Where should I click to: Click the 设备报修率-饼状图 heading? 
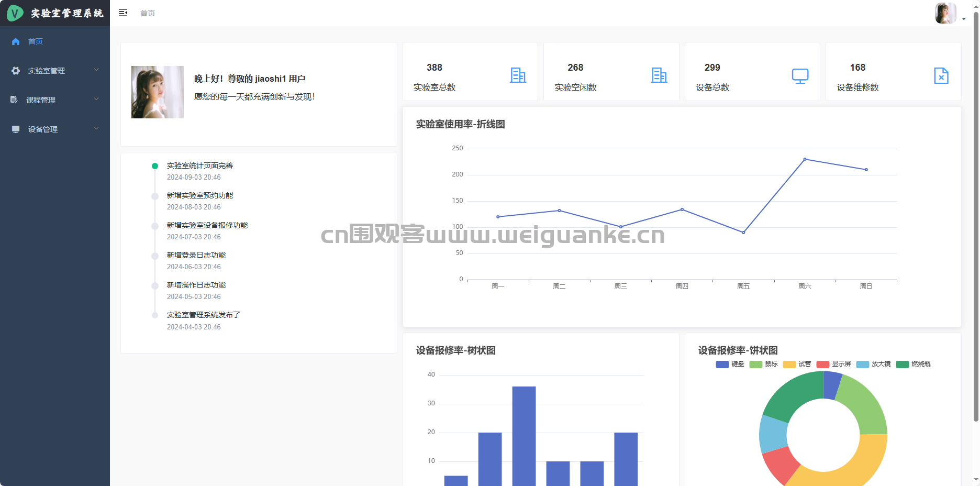coord(738,350)
